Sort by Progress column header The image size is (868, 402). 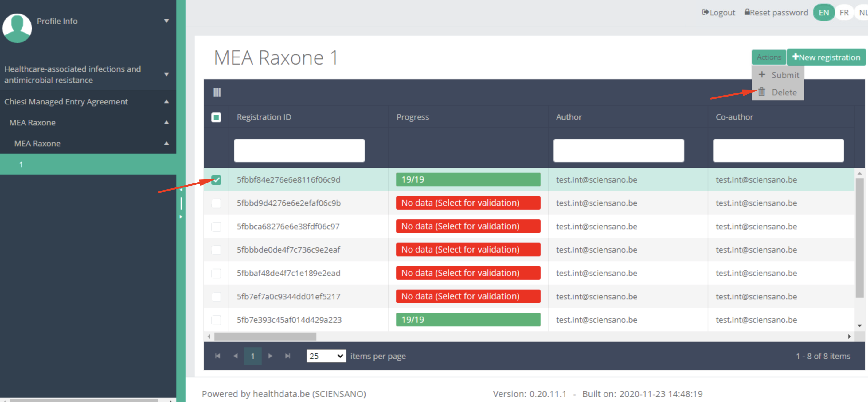[412, 117]
